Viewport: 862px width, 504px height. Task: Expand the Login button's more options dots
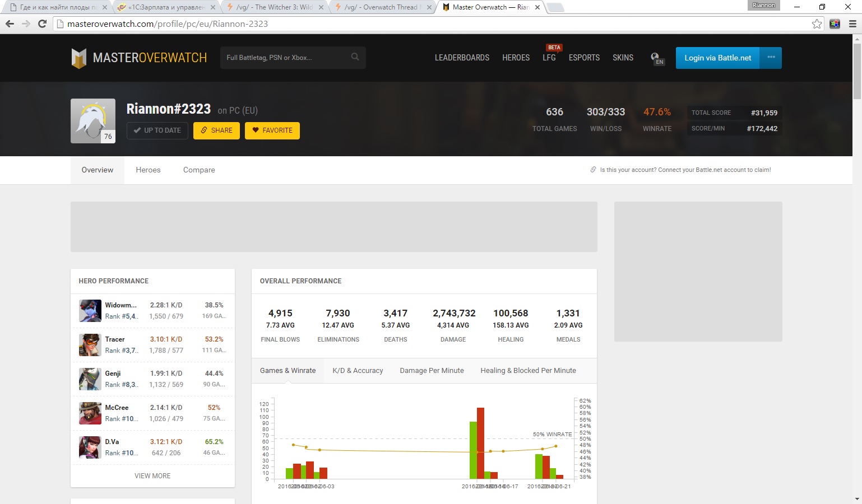771,58
